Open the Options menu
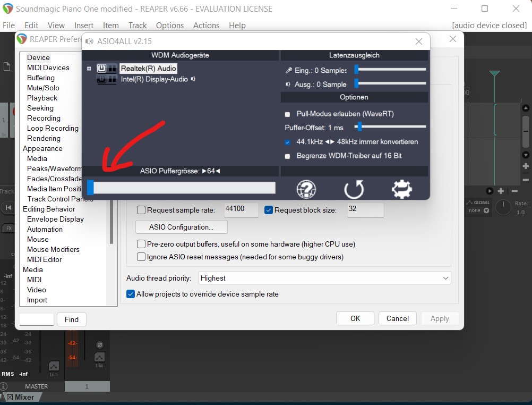 tap(170, 26)
